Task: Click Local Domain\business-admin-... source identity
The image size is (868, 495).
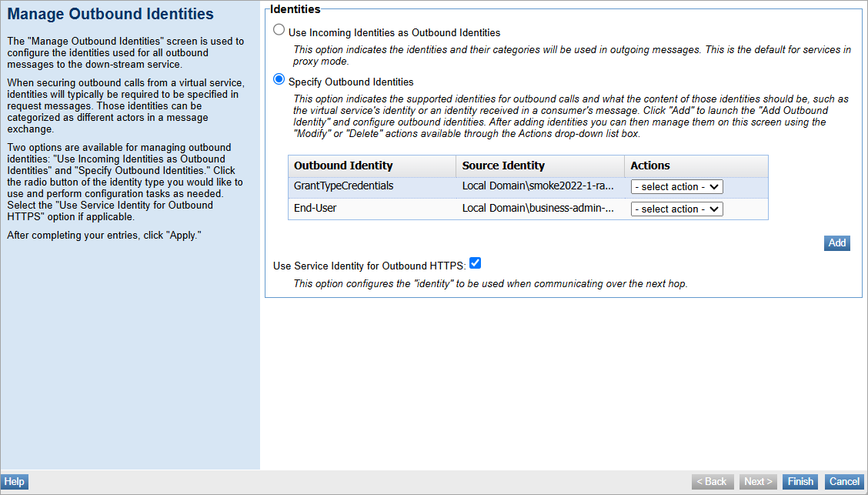Action: 539,209
